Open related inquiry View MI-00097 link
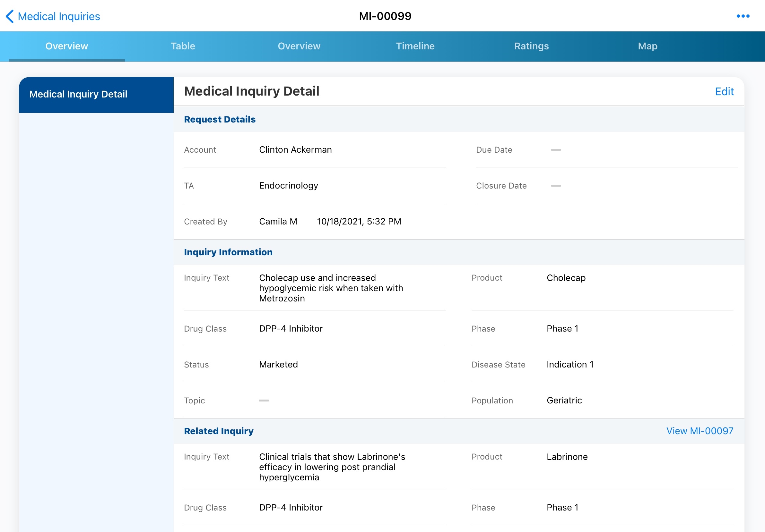The width and height of the screenshot is (765, 532). tap(700, 431)
